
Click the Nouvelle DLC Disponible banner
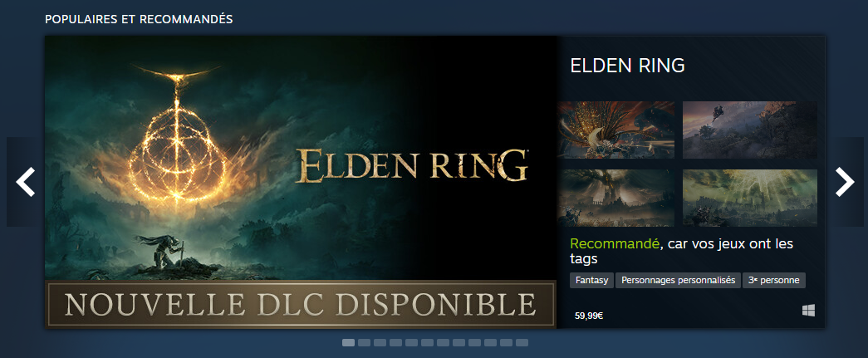[301, 304]
